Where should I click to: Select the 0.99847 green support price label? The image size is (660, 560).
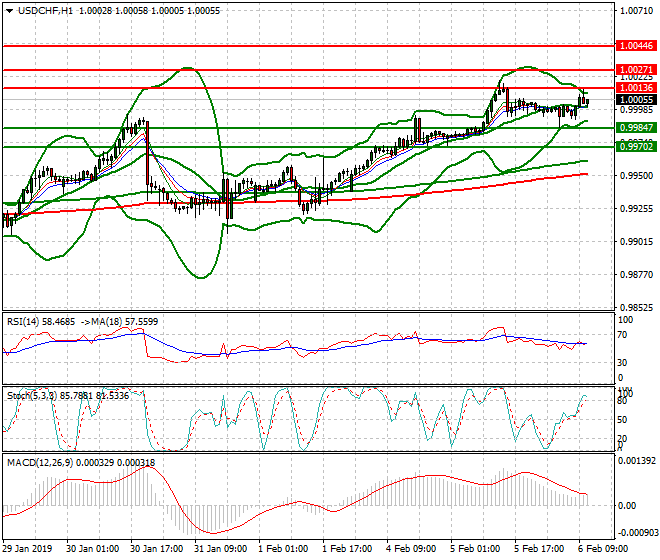click(636, 128)
